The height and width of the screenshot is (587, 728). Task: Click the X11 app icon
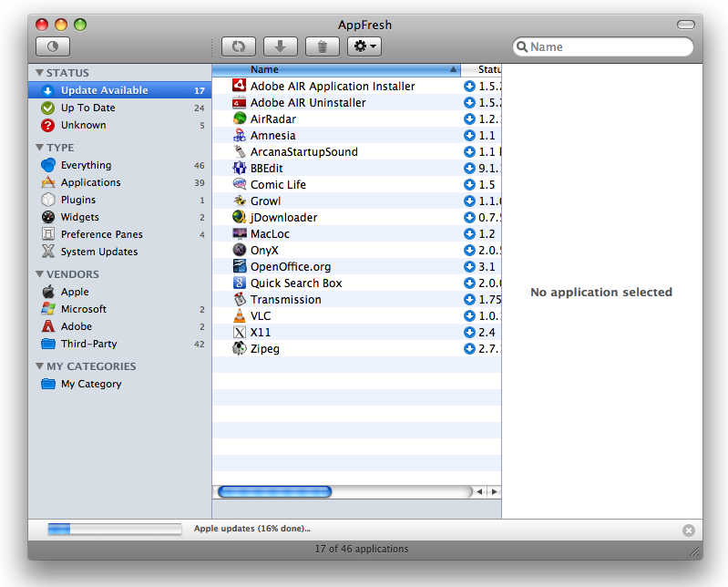(239, 332)
